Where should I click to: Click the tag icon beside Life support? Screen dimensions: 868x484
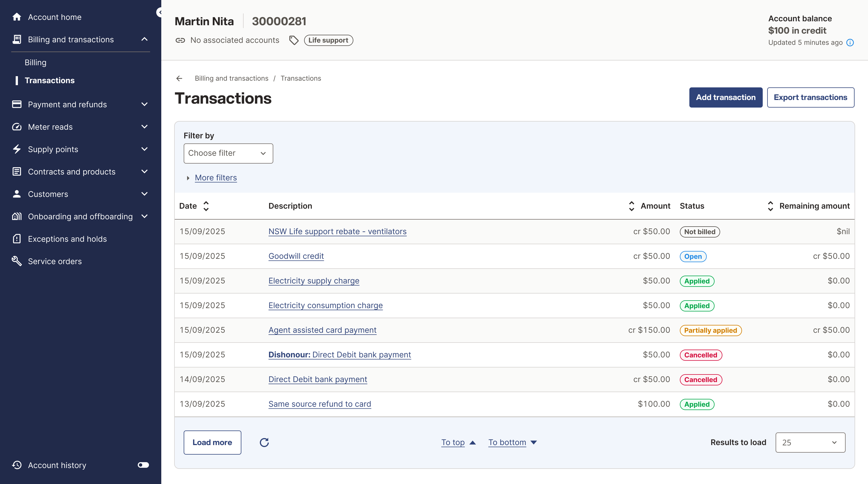pos(294,40)
